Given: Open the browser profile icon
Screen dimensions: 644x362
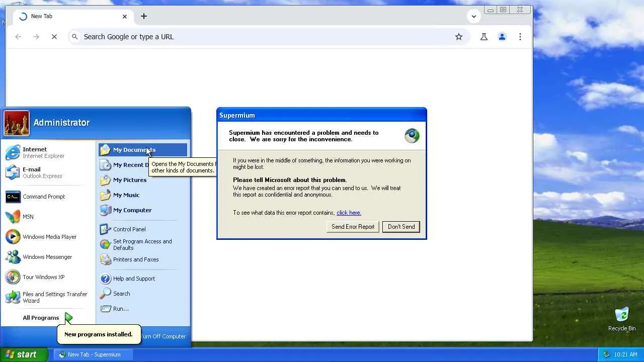Looking at the screenshot, I should point(502,37).
